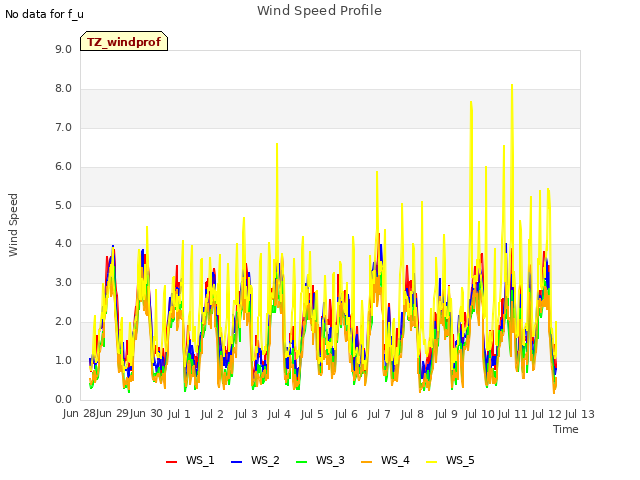Click the orange WS_4 legend swatch
This screenshot has height=480, width=640.
367,462
